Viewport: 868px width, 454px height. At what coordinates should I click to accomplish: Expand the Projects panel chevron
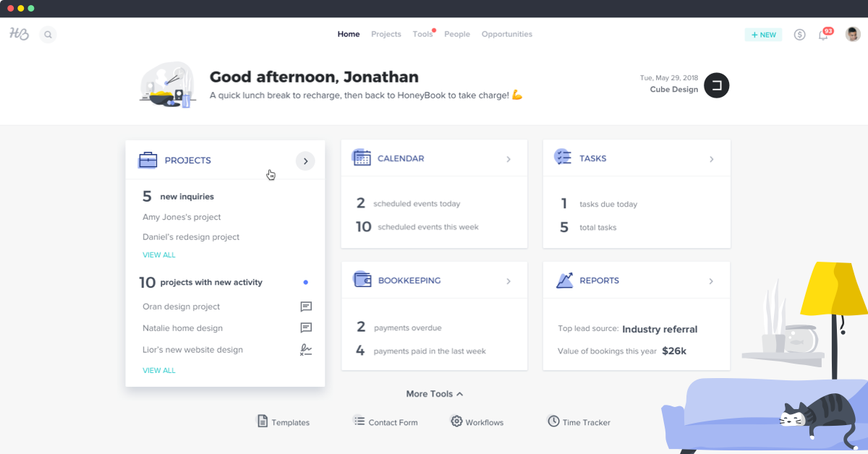click(305, 160)
